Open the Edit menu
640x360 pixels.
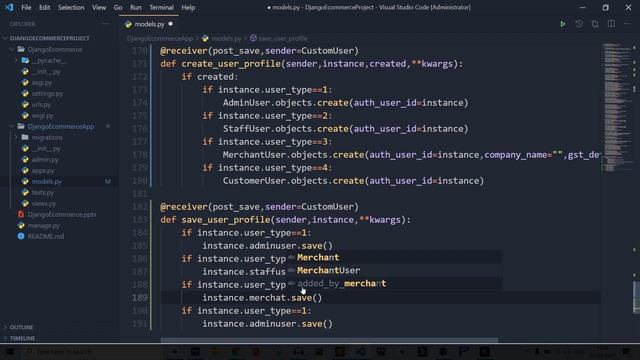44,7
